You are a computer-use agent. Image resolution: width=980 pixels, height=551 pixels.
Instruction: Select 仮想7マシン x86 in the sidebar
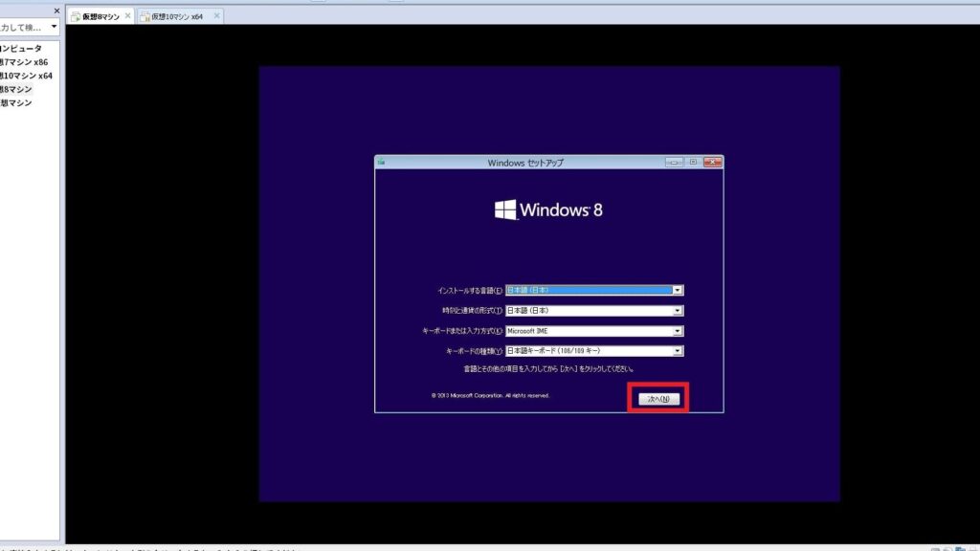pos(24,61)
